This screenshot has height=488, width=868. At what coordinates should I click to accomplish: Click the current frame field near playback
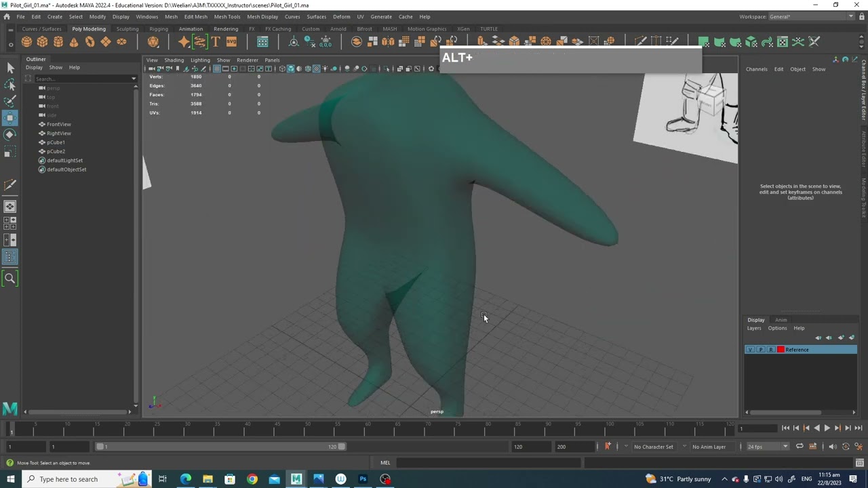[757, 428]
